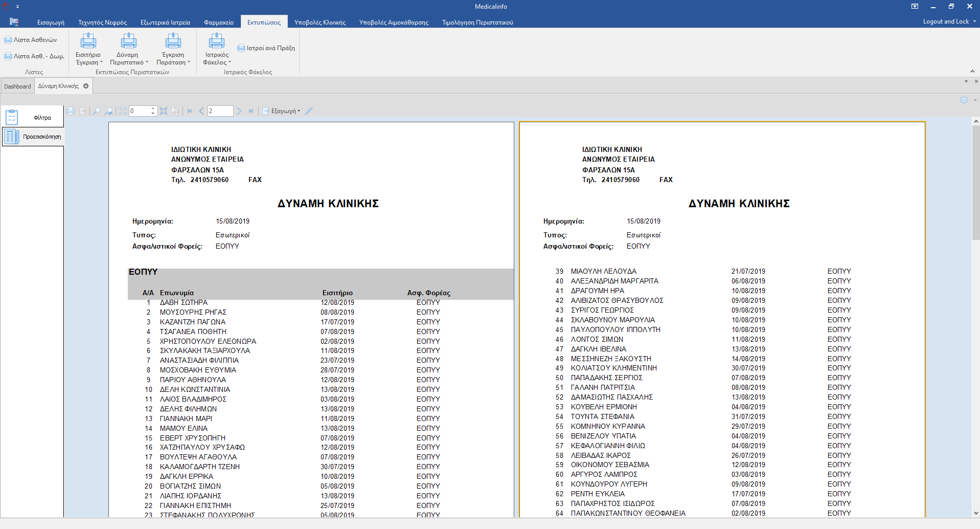Click the print icon in the preview toolbar

point(71,111)
